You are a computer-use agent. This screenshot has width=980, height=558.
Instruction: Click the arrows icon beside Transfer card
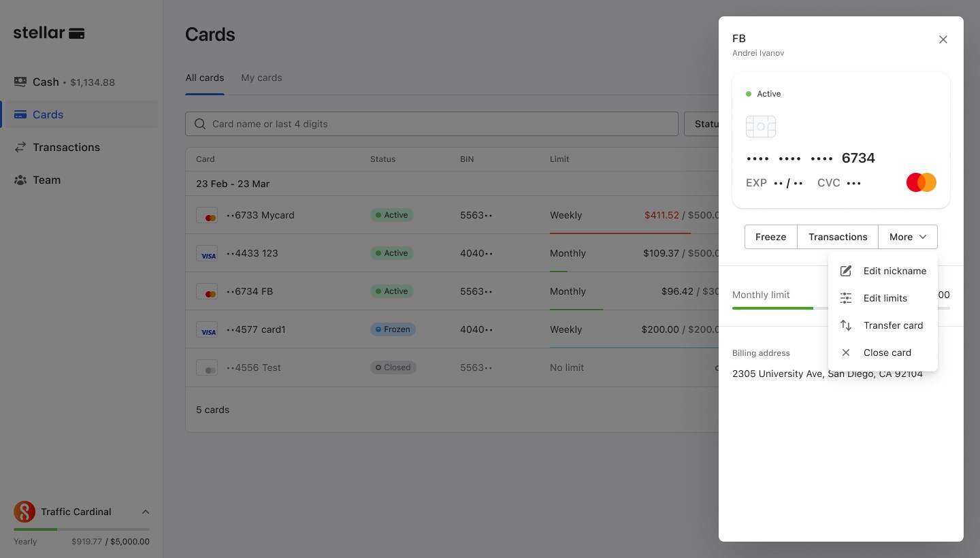(846, 325)
